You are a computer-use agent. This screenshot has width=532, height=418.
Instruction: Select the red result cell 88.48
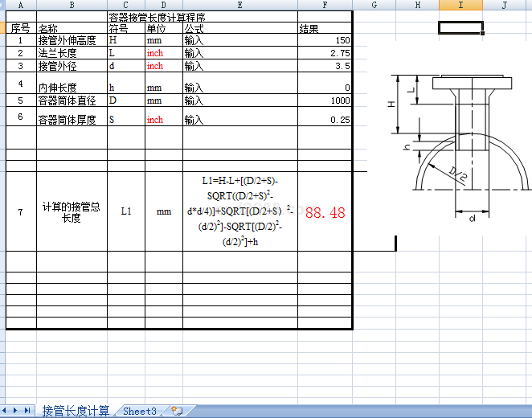coord(325,212)
